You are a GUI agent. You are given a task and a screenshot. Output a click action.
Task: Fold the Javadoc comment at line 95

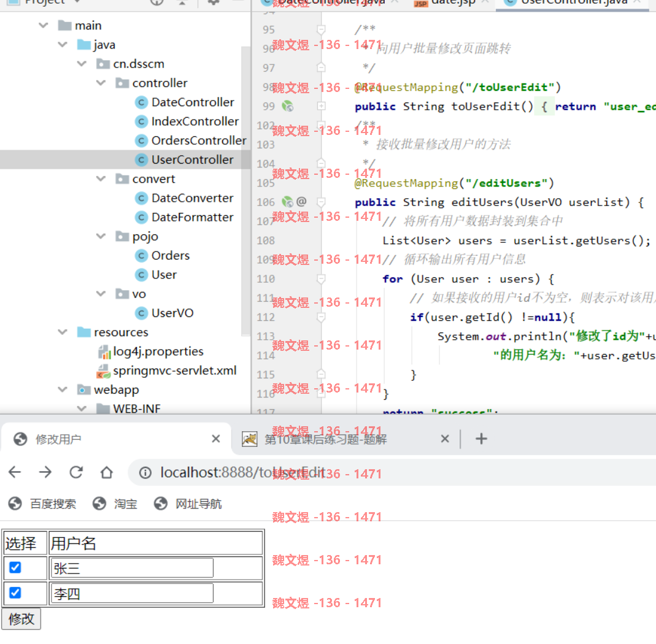click(x=322, y=29)
